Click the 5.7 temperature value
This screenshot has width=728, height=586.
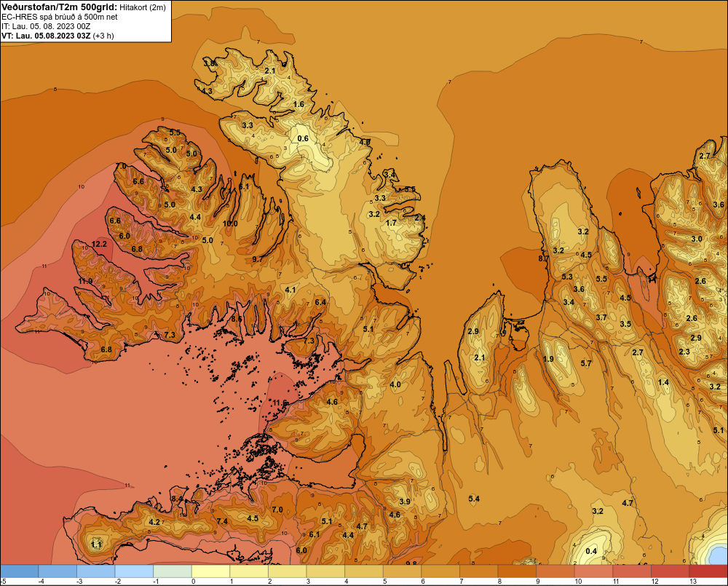(586, 363)
